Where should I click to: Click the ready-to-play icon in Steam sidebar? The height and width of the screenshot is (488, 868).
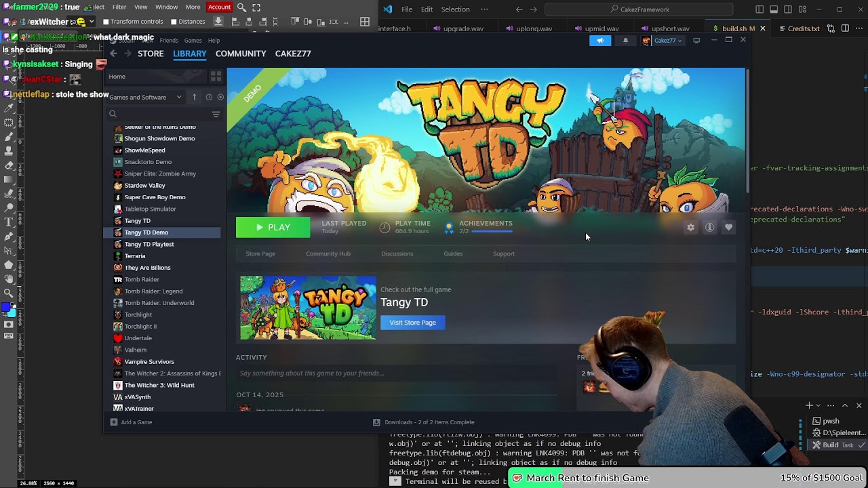pyautogui.click(x=220, y=97)
